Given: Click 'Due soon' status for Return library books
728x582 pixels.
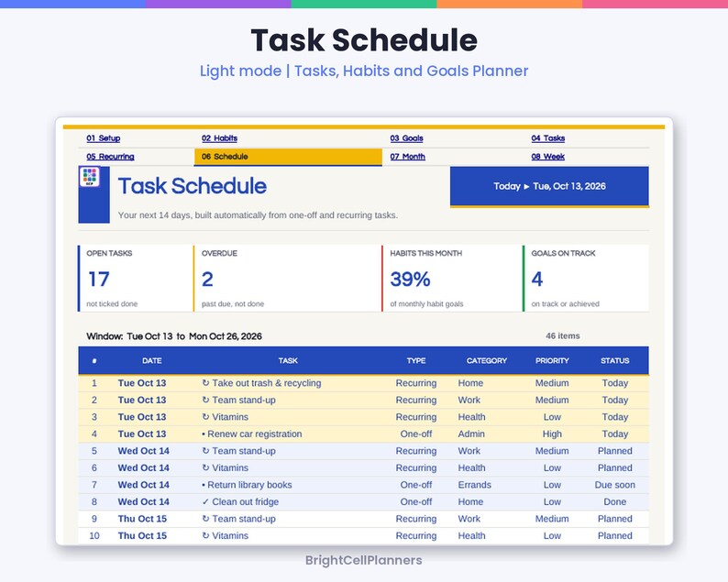Looking at the screenshot, I should coord(614,485).
